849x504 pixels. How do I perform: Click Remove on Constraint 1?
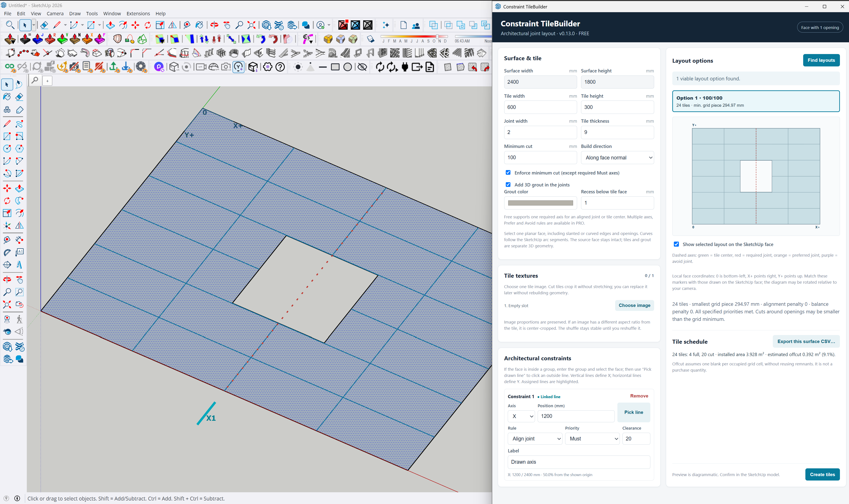639,396
